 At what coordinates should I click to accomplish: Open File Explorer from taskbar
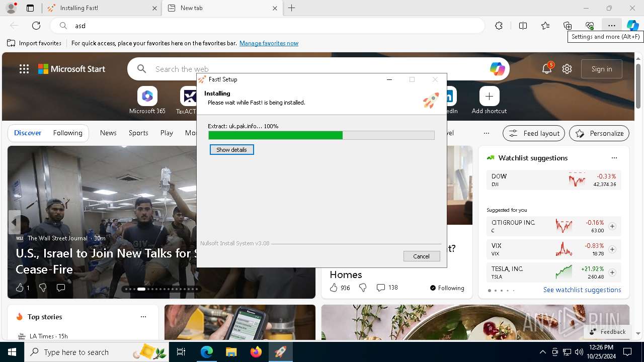tap(231, 352)
